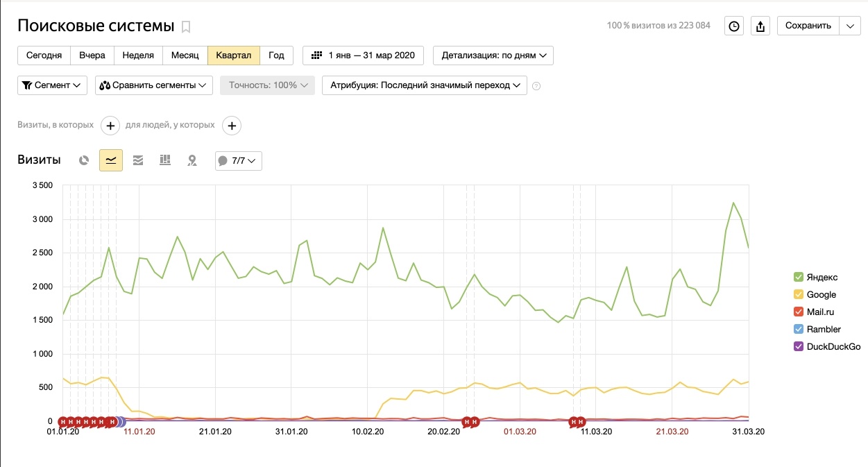Open the Атрибуция attribution dropdown
The width and height of the screenshot is (868, 467).
pyautogui.click(x=425, y=85)
